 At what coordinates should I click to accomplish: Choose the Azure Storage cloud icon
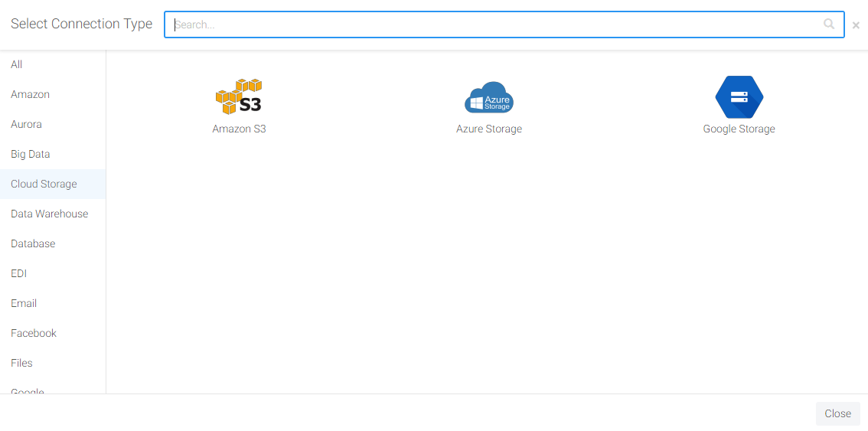point(489,97)
